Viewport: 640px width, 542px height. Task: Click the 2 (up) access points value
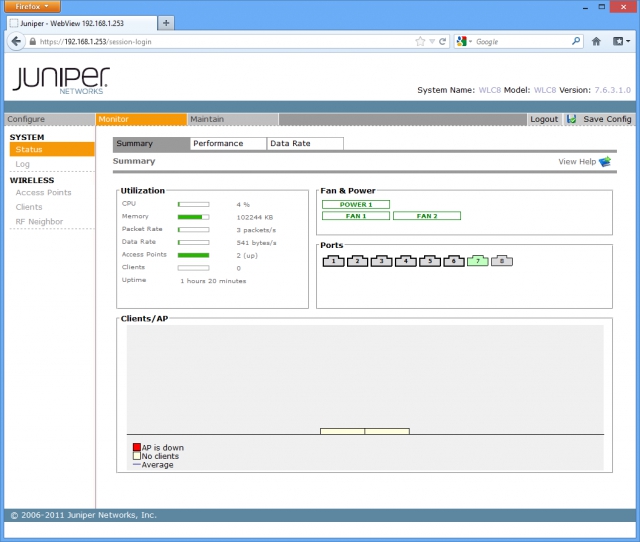(247, 255)
